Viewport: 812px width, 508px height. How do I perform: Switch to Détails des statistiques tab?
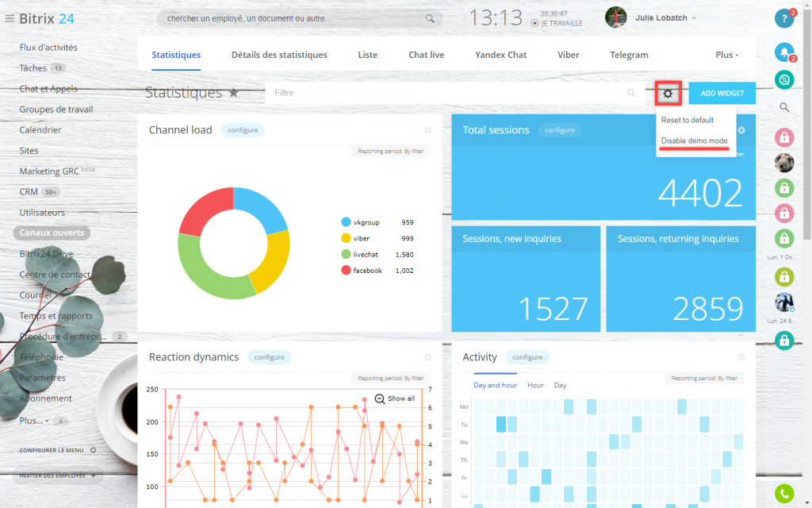pos(279,55)
